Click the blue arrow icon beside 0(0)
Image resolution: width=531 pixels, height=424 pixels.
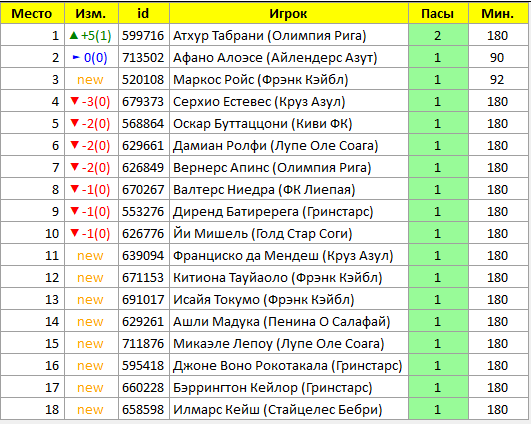76,57
